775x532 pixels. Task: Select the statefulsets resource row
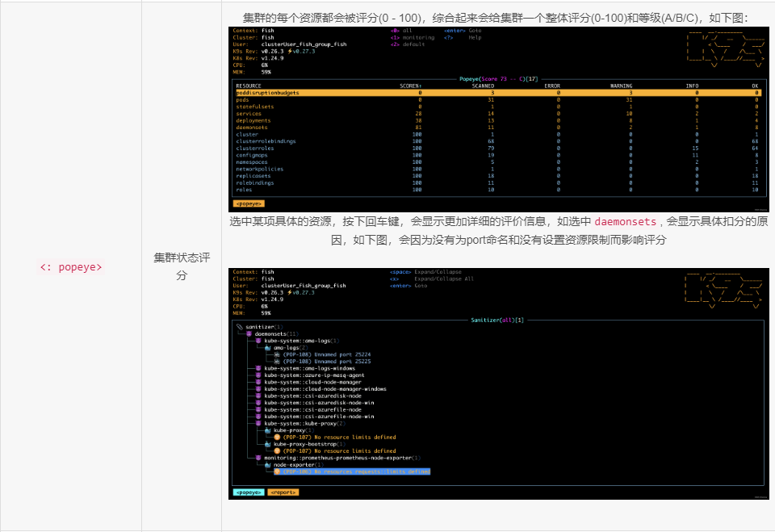(x=498, y=107)
